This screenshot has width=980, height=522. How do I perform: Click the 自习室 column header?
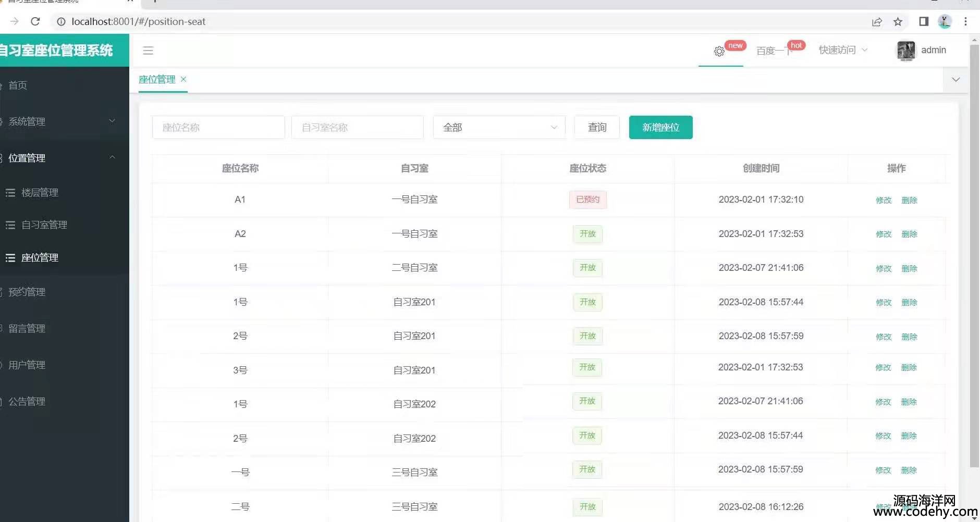pos(414,168)
